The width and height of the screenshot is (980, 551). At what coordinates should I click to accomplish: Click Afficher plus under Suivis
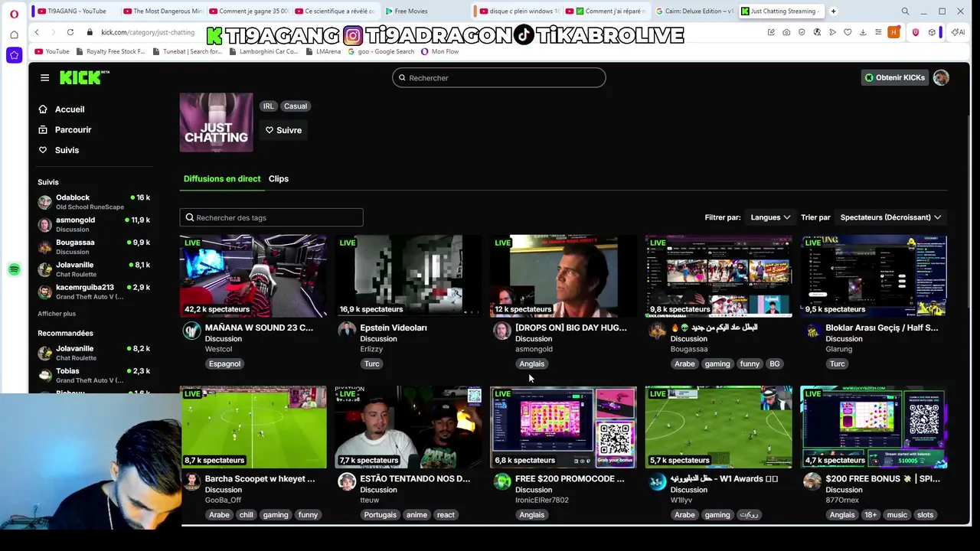pos(57,314)
